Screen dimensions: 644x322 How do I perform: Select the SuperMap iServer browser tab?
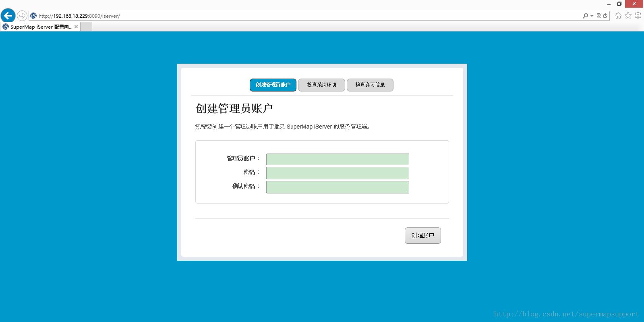tap(40, 27)
